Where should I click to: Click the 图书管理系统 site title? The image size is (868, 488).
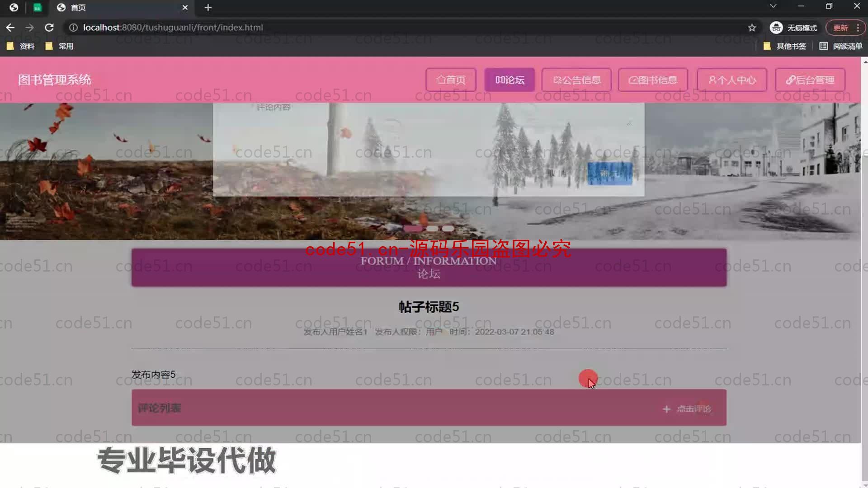pos(55,80)
